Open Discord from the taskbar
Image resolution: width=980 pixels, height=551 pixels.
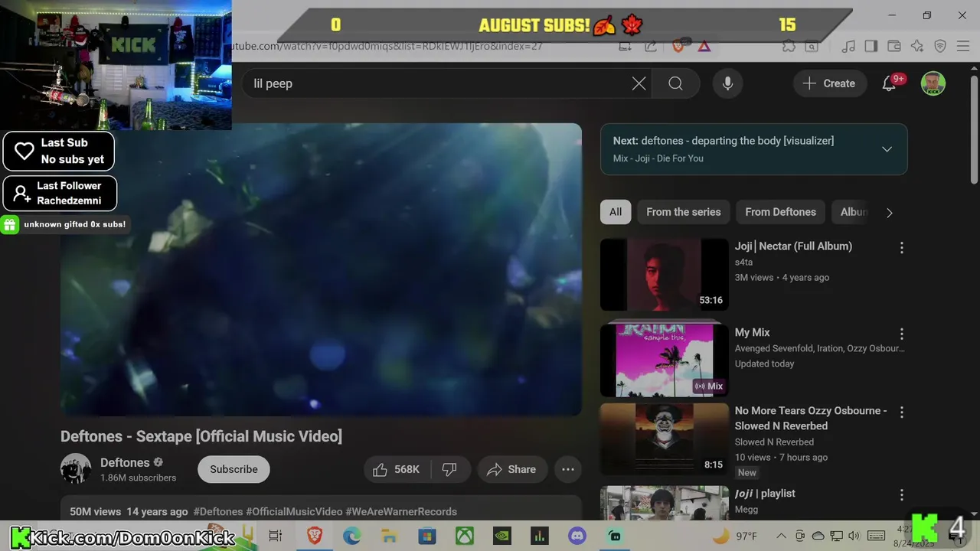click(577, 536)
